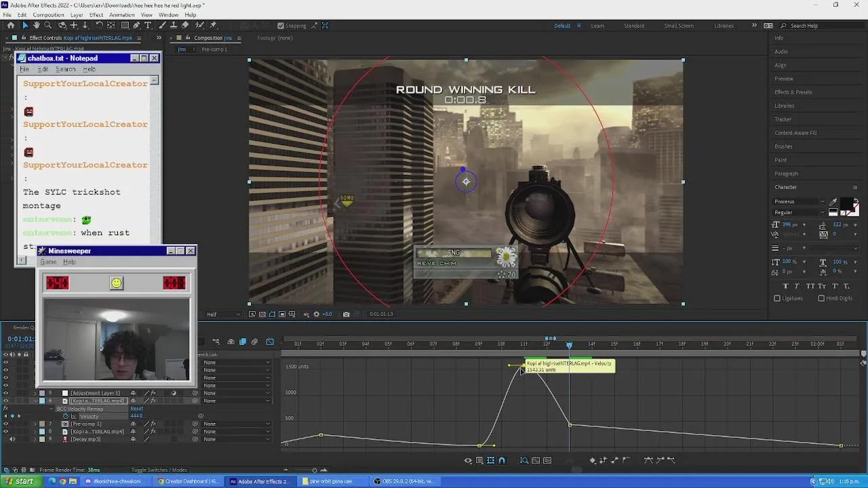Click fit selection to view icon
This screenshot has width=868, height=488.
(536, 460)
